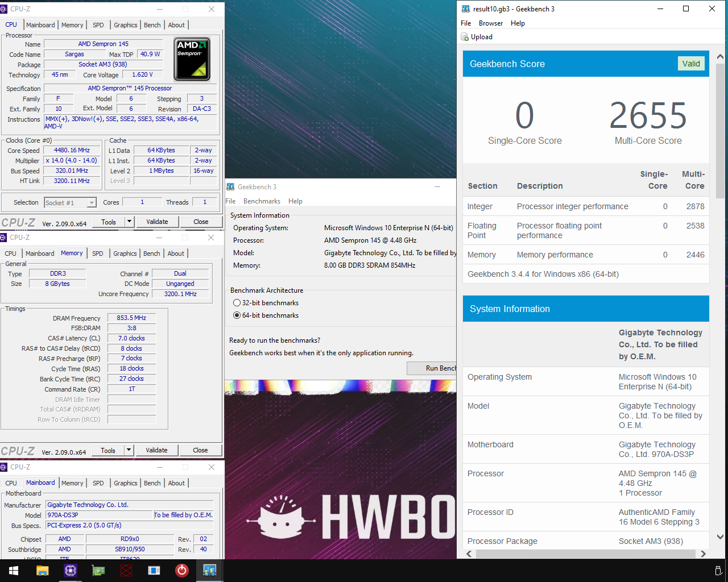
Task: Click Tools button in CPU-Z Memory window
Action: (x=108, y=450)
